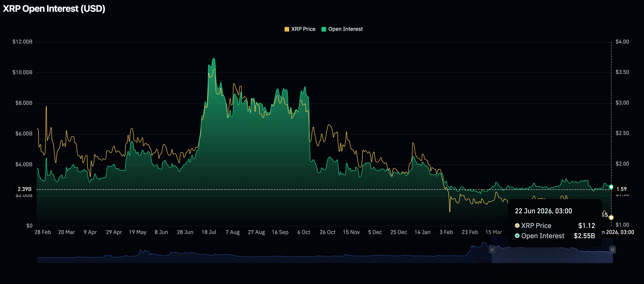This screenshot has height=284, width=644.
Task: Click the $12.00B left axis label
Action: coord(23,42)
